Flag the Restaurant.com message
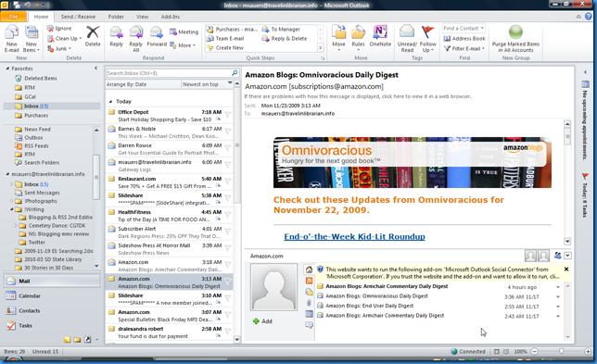 click(228, 181)
